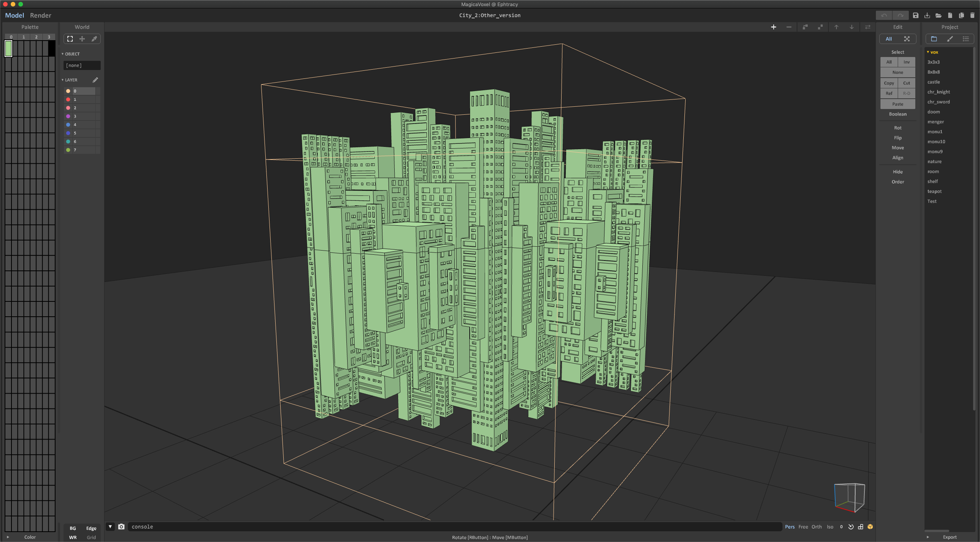The width and height of the screenshot is (980, 542).
Task: Toggle the Edge display option
Action: (x=91, y=528)
